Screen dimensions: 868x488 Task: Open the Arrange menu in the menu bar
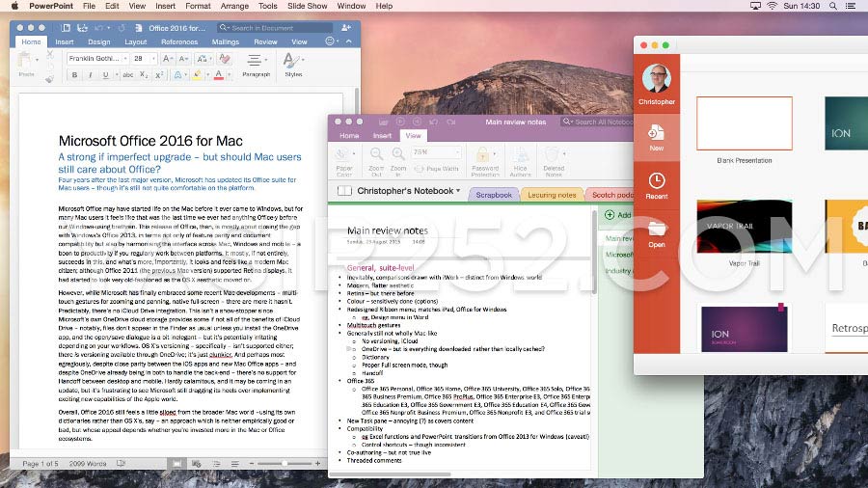click(234, 6)
